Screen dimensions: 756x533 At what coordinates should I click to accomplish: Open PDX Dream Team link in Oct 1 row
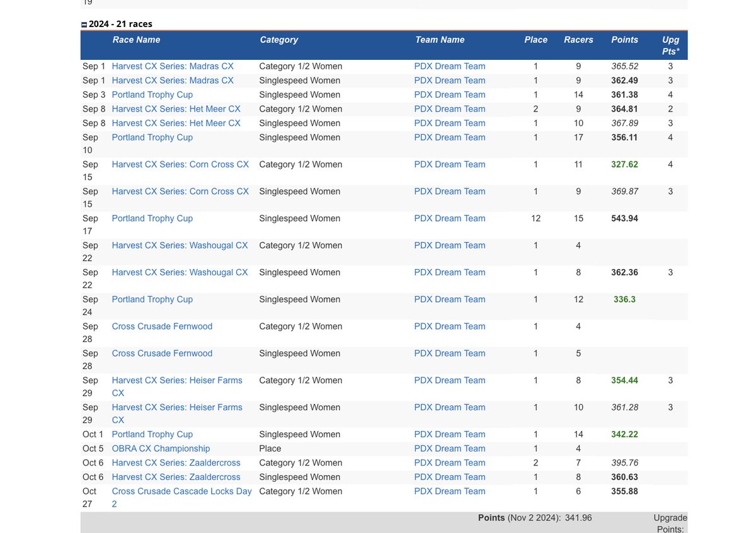pos(450,435)
